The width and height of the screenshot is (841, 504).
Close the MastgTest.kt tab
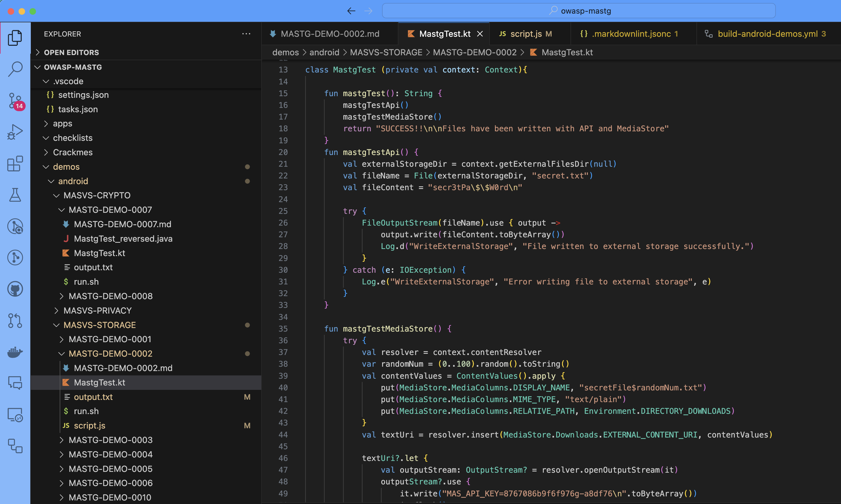(480, 34)
